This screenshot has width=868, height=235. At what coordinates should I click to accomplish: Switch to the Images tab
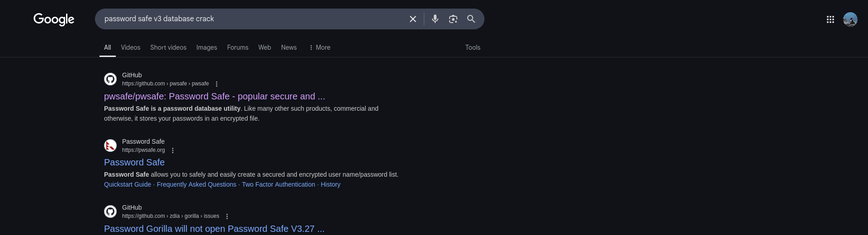(x=207, y=47)
